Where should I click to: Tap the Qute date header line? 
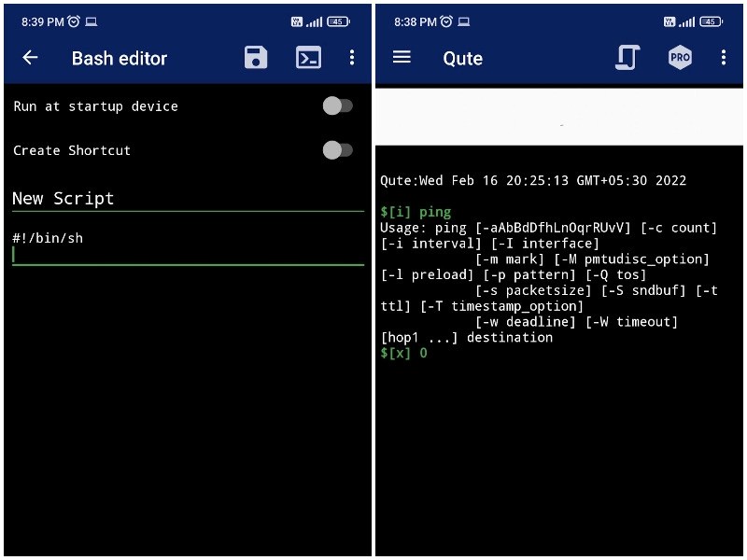click(533, 181)
